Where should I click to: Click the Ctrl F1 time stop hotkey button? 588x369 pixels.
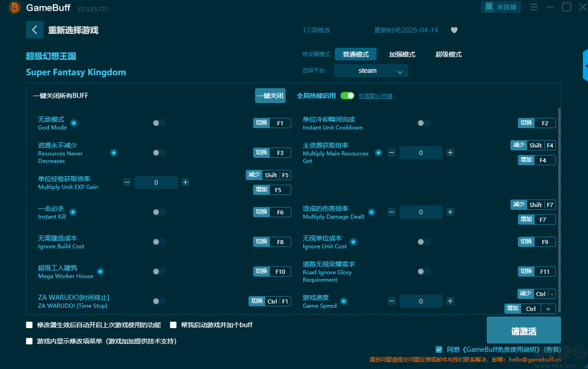(x=270, y=301)
